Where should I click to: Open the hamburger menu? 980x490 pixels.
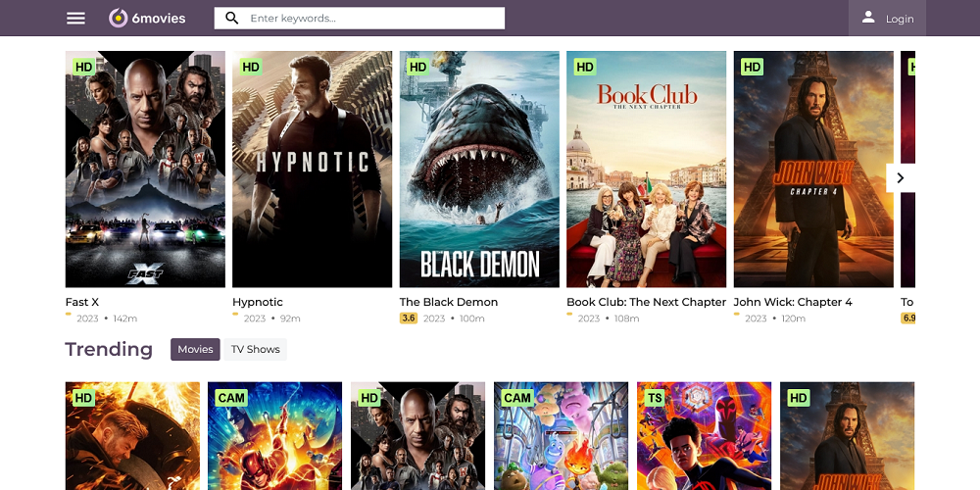coord(75,18)
